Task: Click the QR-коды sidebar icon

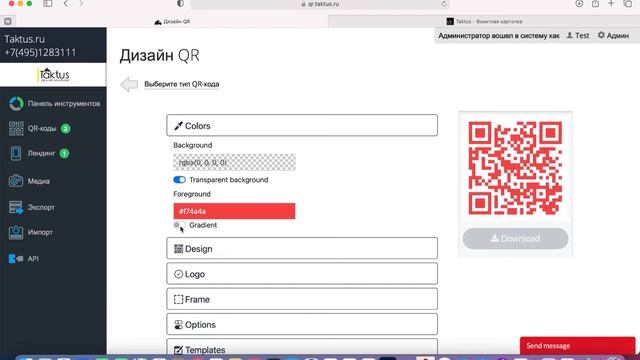Action: (x=16, y=129)
